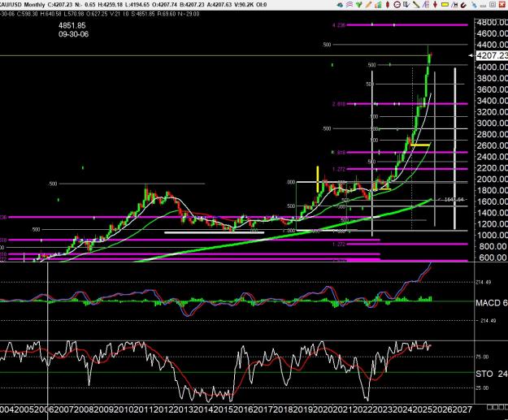
Task: Click the 600.00 price axis label
Action: pos(493,258)
